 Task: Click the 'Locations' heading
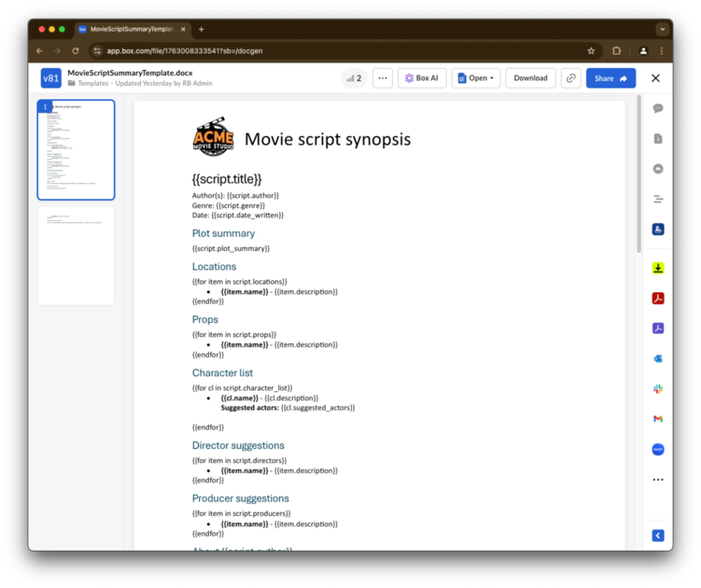[x=214, y=267]
